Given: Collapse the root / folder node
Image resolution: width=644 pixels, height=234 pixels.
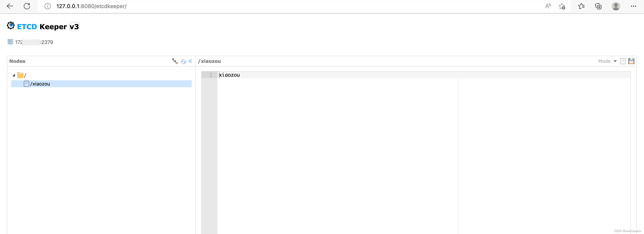Looking at the screenshot, I should click(14, 75).
